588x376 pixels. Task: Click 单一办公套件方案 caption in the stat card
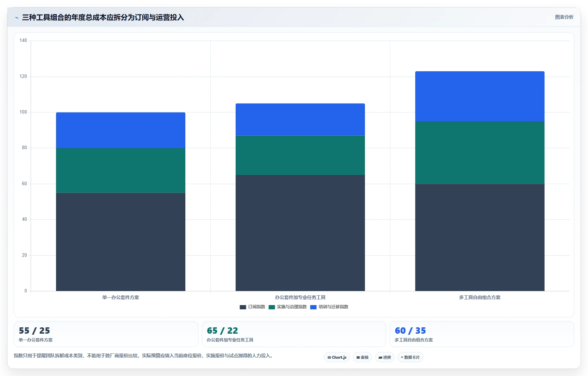[36, 340]
